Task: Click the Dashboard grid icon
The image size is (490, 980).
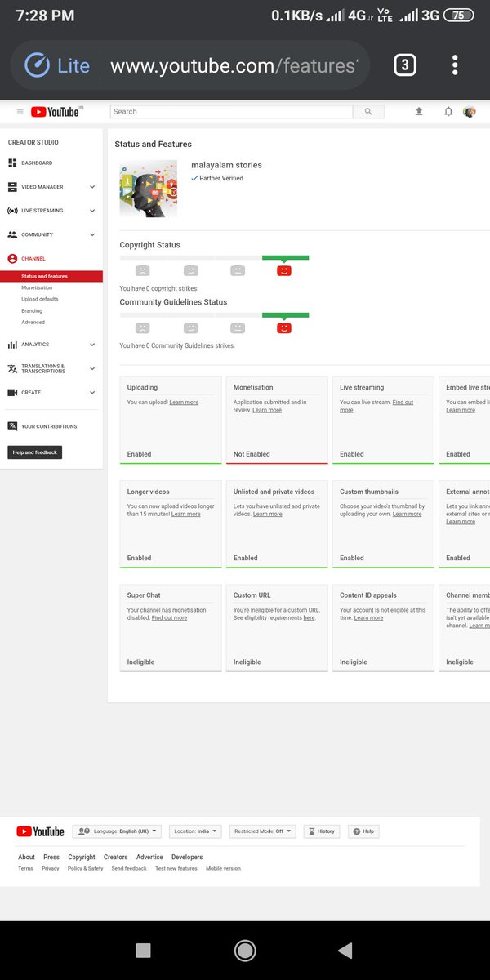Action: pyautogui.click(x=12, y=163)
